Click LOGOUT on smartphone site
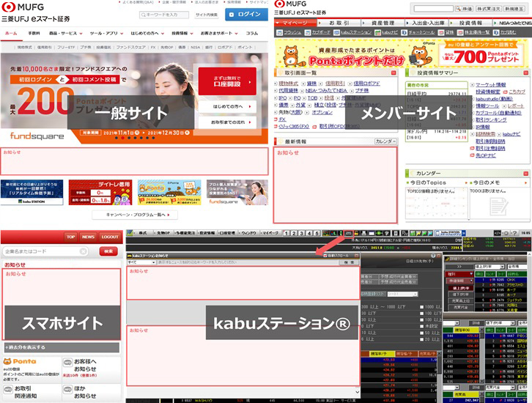 pyautogui.click(x=110, y=237)
